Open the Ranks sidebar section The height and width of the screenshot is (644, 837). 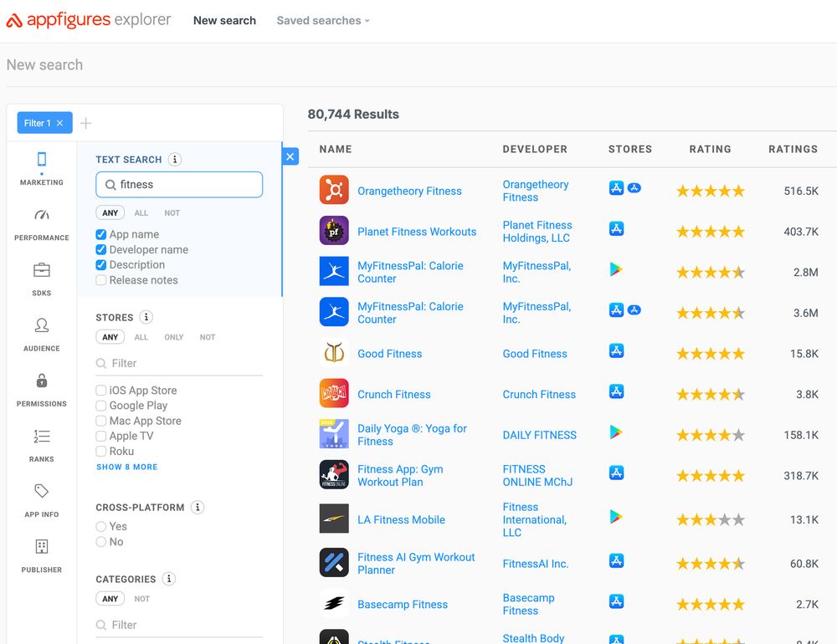pyautogui.click(x=42, y=446)
